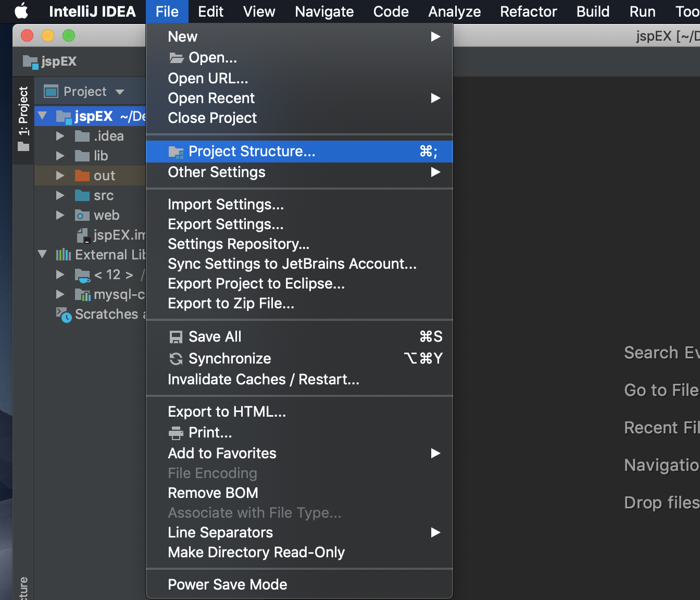Choose Export to HTML... menu item
Screen dimensions: 700x600
click(x=299, y=411)
